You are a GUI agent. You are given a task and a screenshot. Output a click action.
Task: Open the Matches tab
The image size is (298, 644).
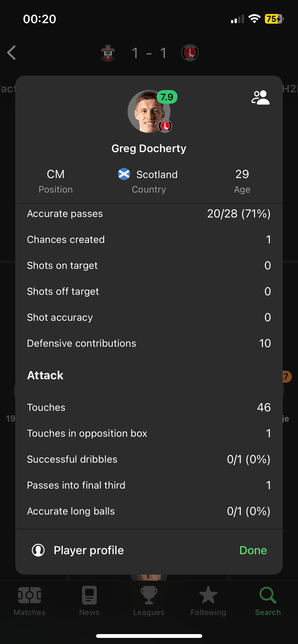(30, 601)
